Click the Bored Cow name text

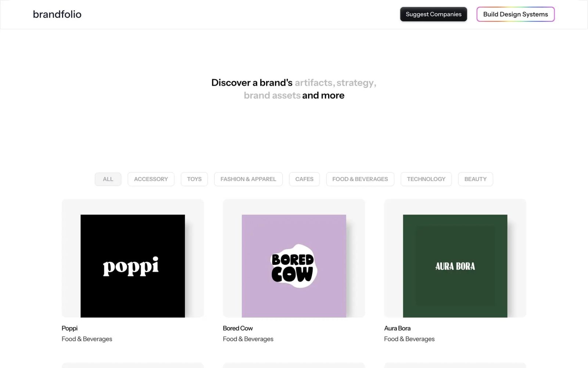click(x=238, y=328)
